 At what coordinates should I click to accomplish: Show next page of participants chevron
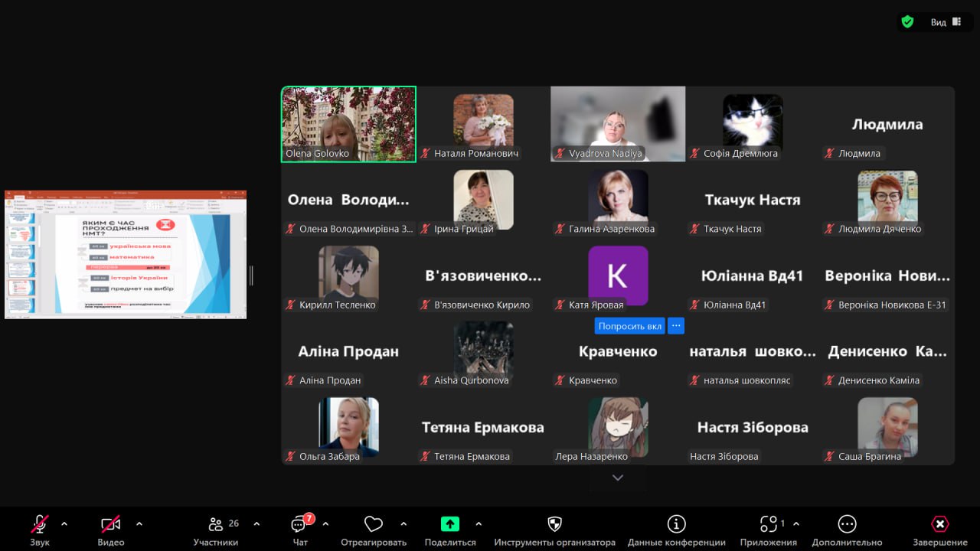pyautogui.click(x=618, y=478)
